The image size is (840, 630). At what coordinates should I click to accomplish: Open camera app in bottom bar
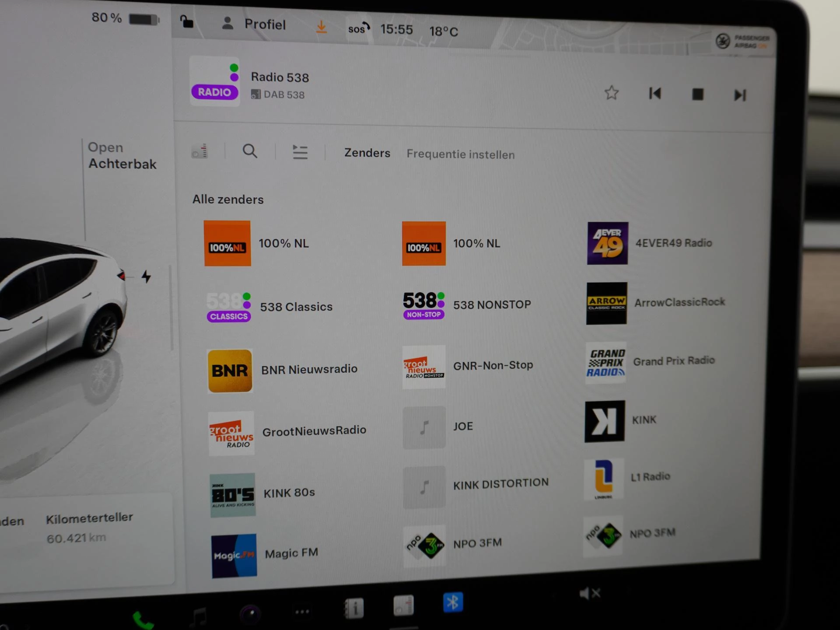pyautogui.click(x=250, y=614)
